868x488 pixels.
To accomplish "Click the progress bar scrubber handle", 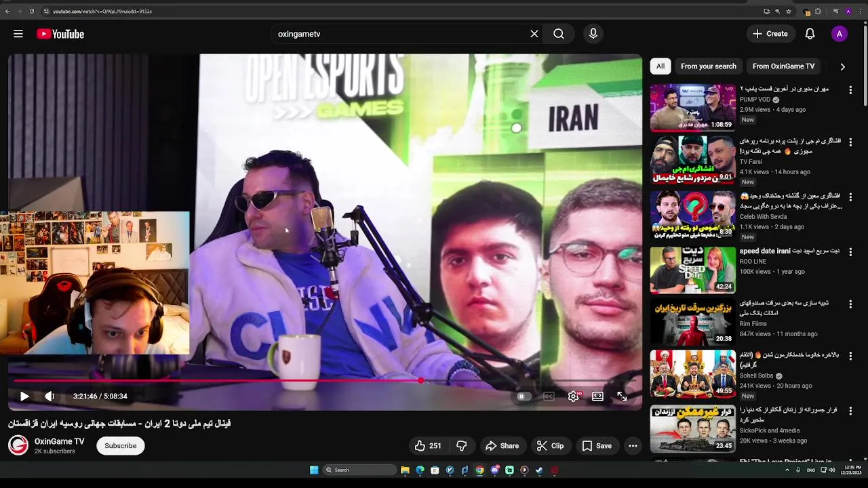I will (x=421, y=381).
